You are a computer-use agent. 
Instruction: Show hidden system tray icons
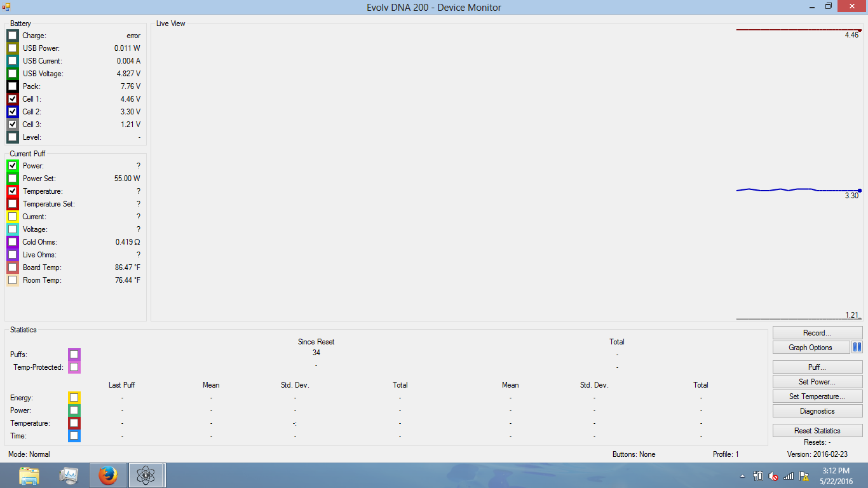(742, 476)
